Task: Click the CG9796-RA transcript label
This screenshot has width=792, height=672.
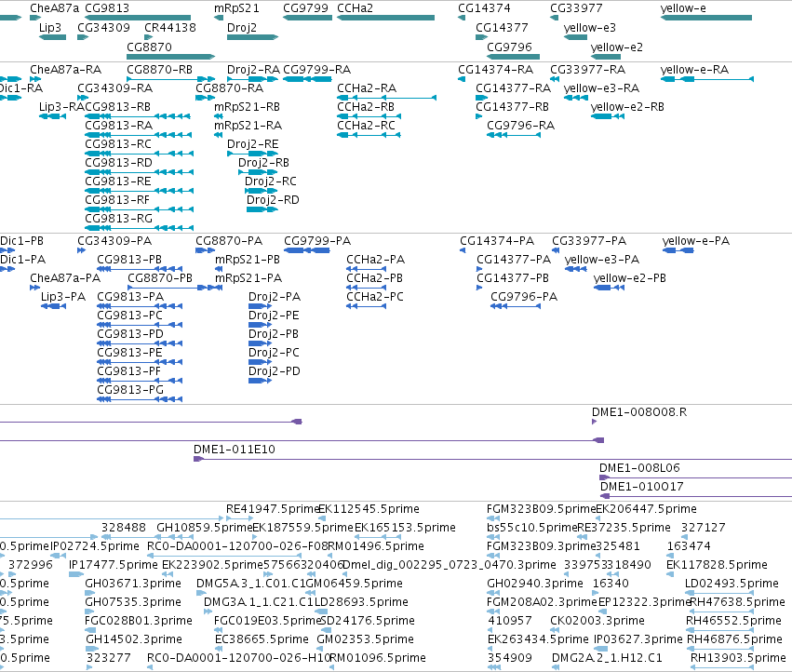Action: 521,125
